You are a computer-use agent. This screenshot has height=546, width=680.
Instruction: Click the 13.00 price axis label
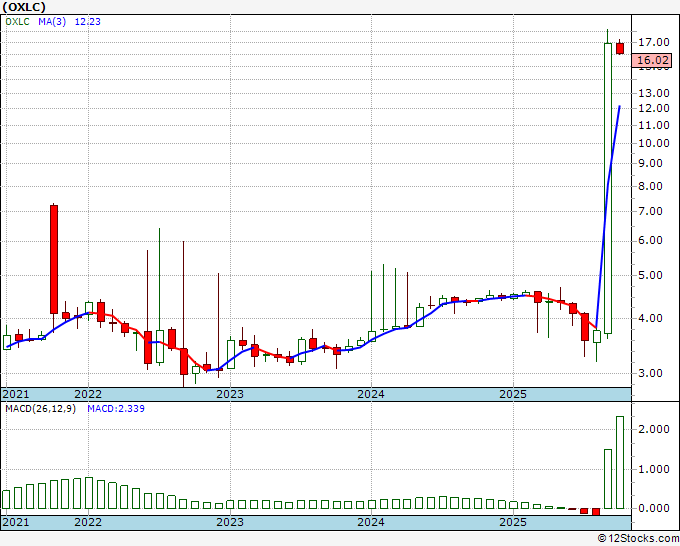654,93
